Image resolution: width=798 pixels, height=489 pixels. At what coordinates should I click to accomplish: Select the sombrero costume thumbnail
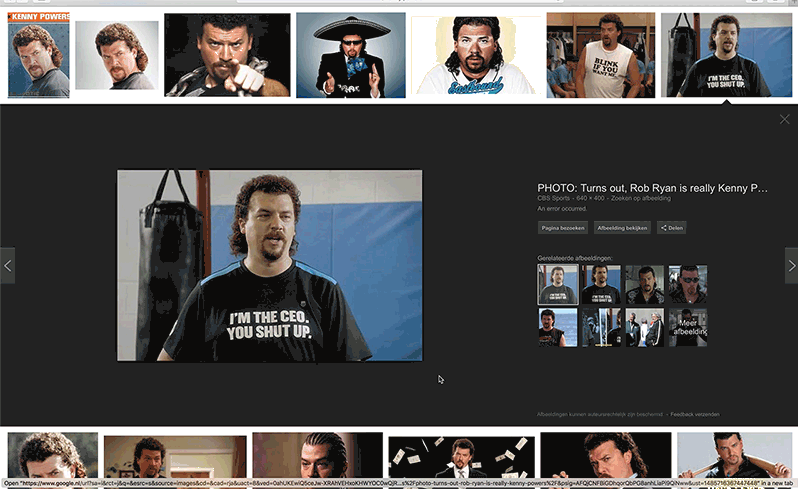[x=351, y=55]
